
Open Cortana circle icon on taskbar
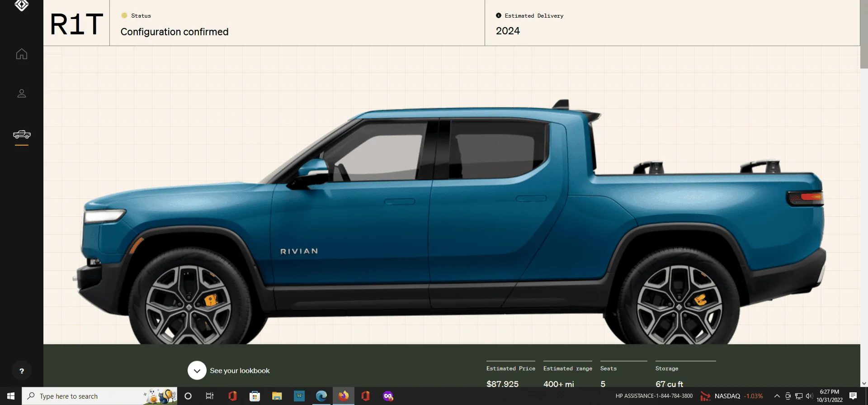(x=188, y=396)
